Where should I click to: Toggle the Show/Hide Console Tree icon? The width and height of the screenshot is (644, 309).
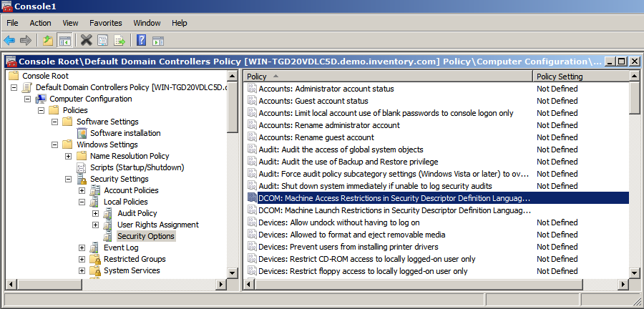(x=64, y=40)
